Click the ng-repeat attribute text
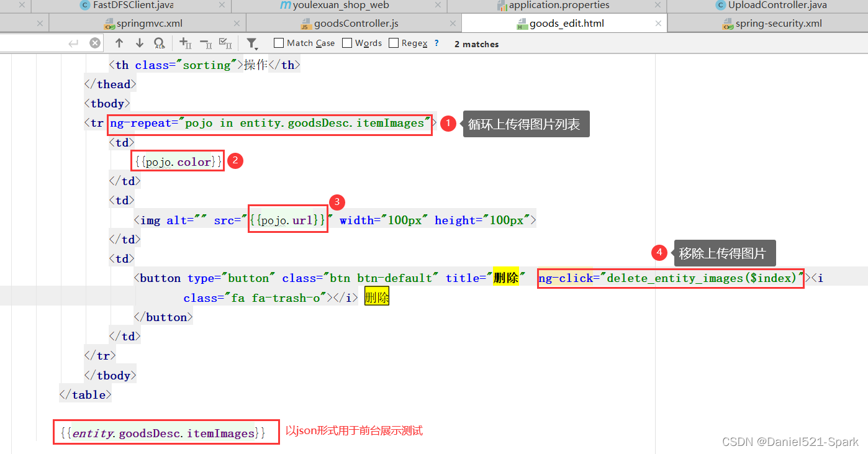This screenshot has height=454, width=868. point(270,123)
